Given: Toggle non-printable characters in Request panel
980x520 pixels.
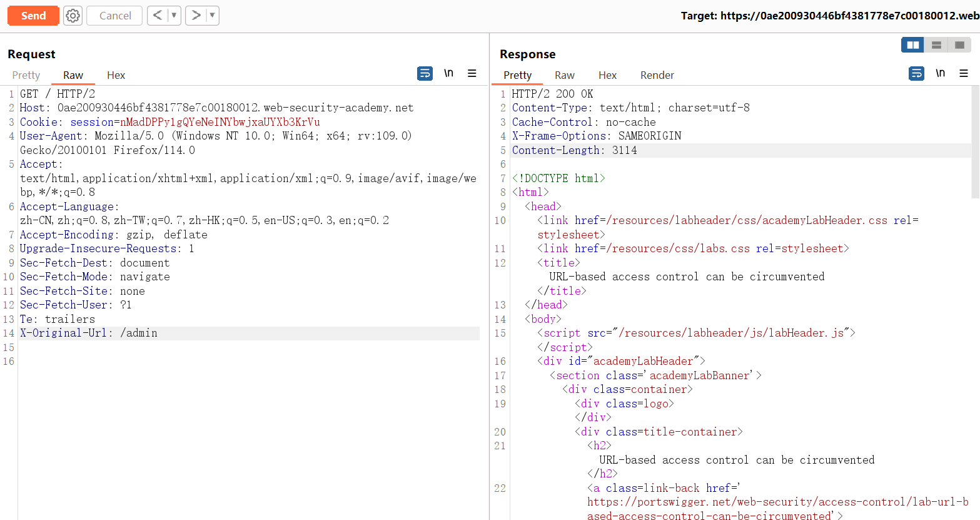Looking at the screenshot, I should pyautogui.click(x=448, y=74).
